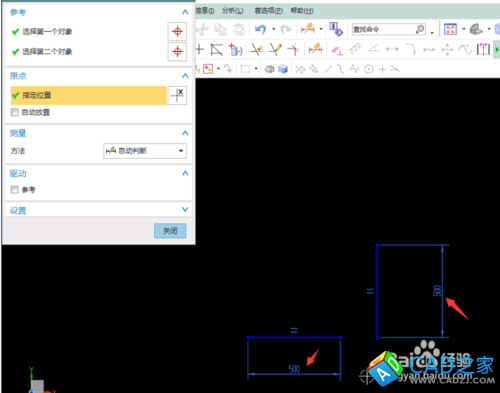Screen dimensions: 500x393
Task: Toggle the 参考 checkbox under 驱动
Action: click(x=15, y=190)
